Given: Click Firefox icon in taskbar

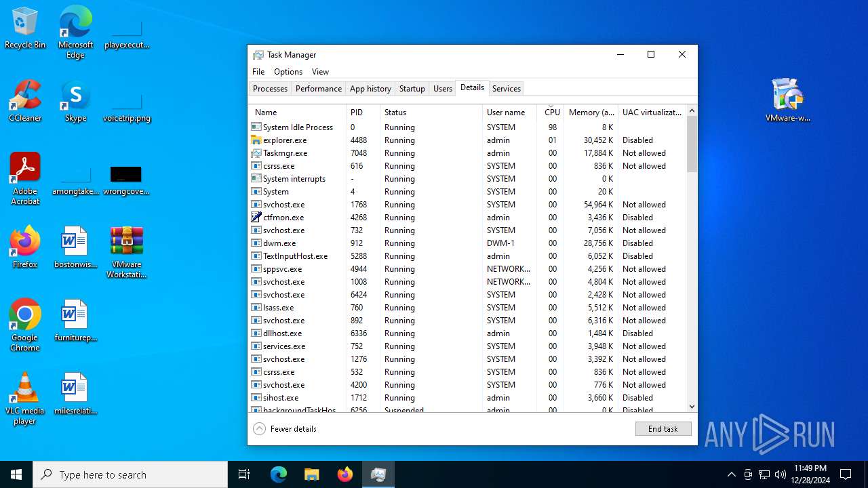Looking at the screenshot, I should tap(345, 474).
